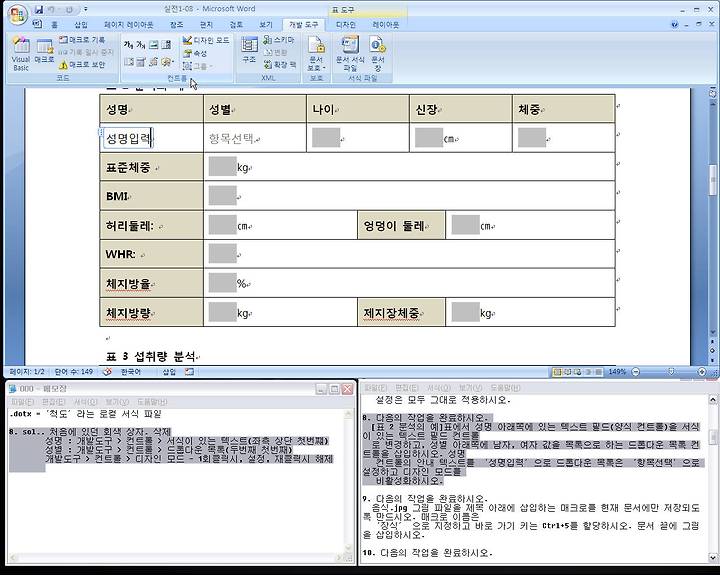Open 매크로 보안 macro security settings
The height and width of the screenshot is (576, 720).
click(83, 65)
